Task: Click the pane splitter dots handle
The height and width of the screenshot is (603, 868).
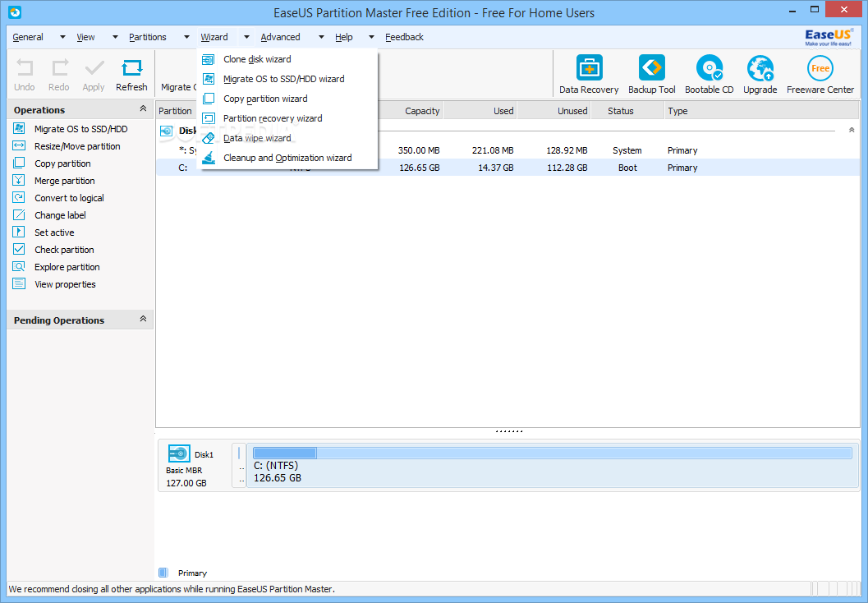Action: click(x=508, y=430)
